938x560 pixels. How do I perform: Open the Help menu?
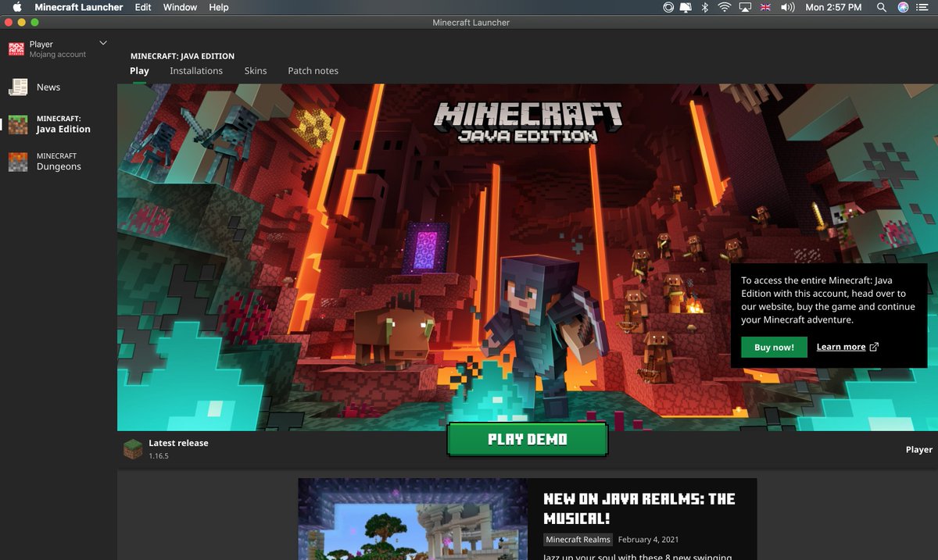tap(219, 7)
